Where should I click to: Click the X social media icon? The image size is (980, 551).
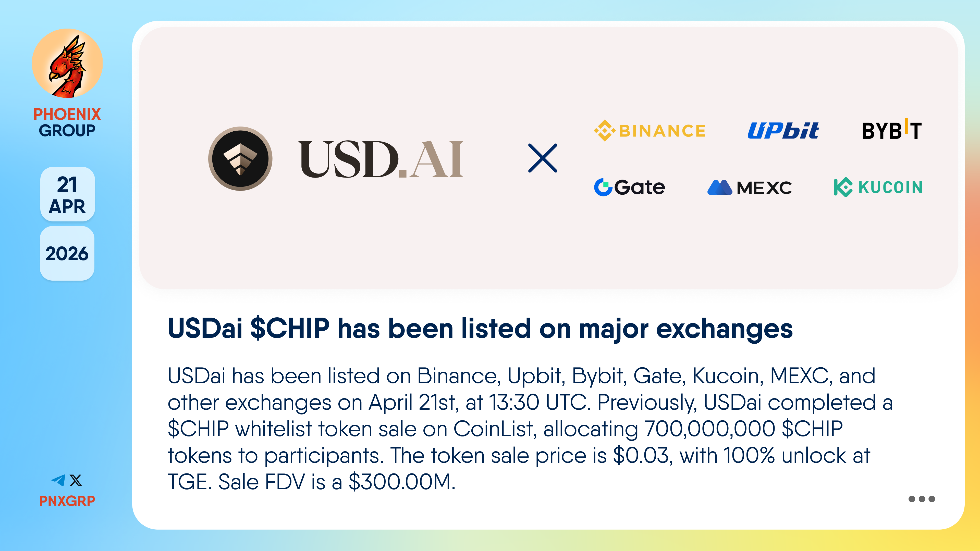[76, 480]
